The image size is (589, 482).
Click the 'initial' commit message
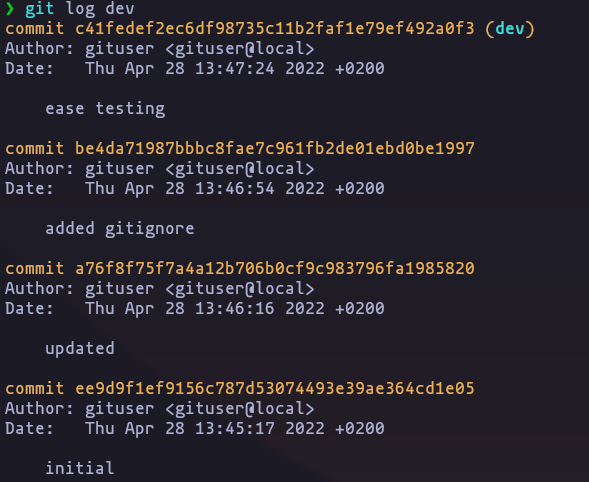coord(80,468)
